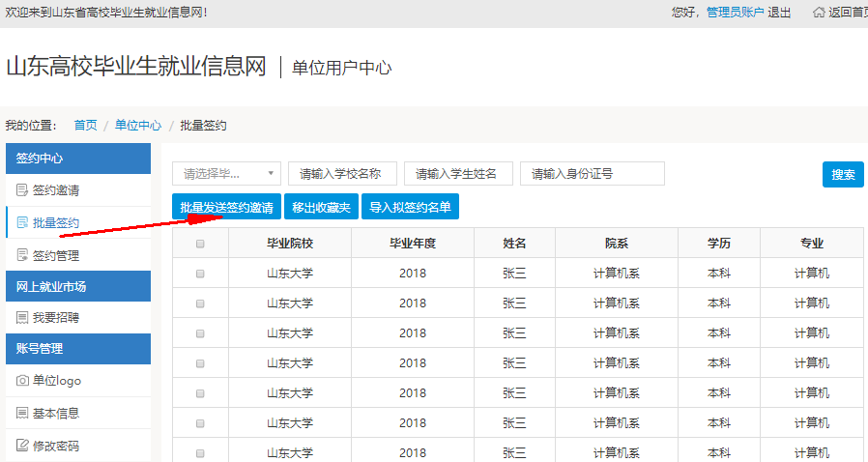The image size is (868, 462).
Task: Click the 请输入学校名称 input field
Action: point(342,174)
